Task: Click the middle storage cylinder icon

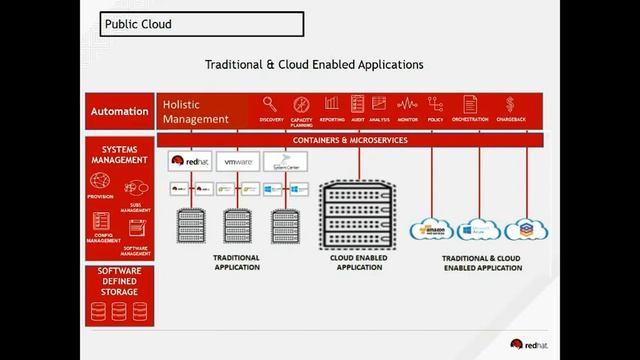Action: point(119,311)
